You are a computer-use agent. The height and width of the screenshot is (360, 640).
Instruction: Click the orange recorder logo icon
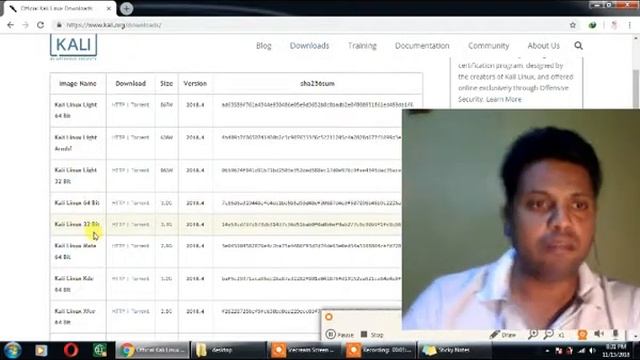click(329, 317)
